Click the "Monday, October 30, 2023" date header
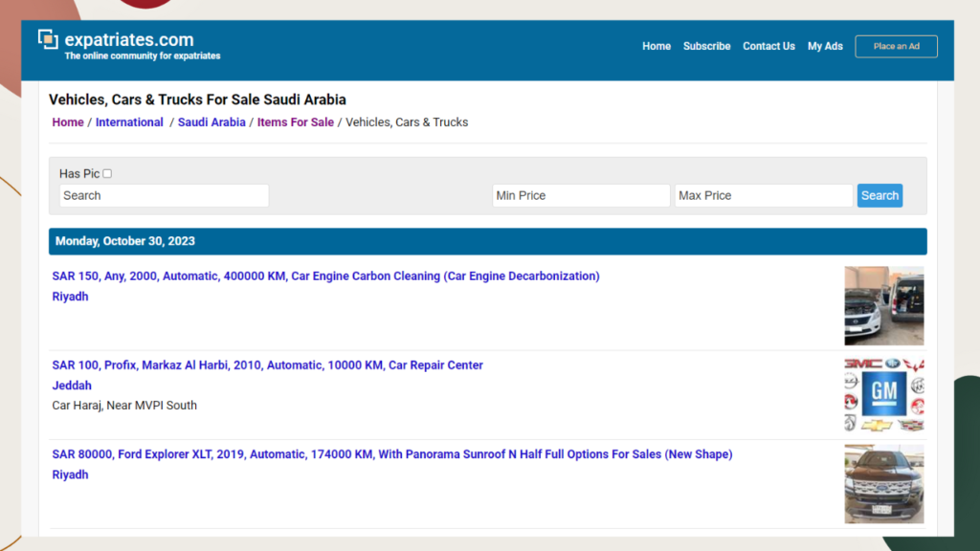This screenshot has width=980, height=551. click(125, 241)
